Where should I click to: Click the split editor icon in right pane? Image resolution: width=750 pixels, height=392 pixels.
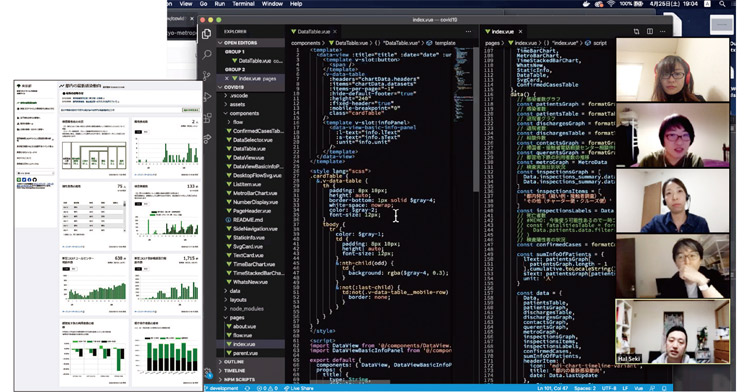pyautogui.click(x=650, y=32)
